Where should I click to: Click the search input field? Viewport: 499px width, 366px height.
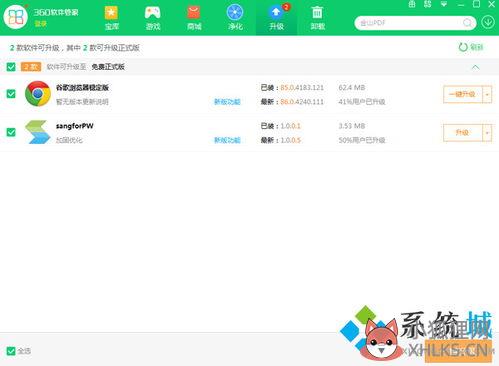pyautogui.click(x=410, y=23)
